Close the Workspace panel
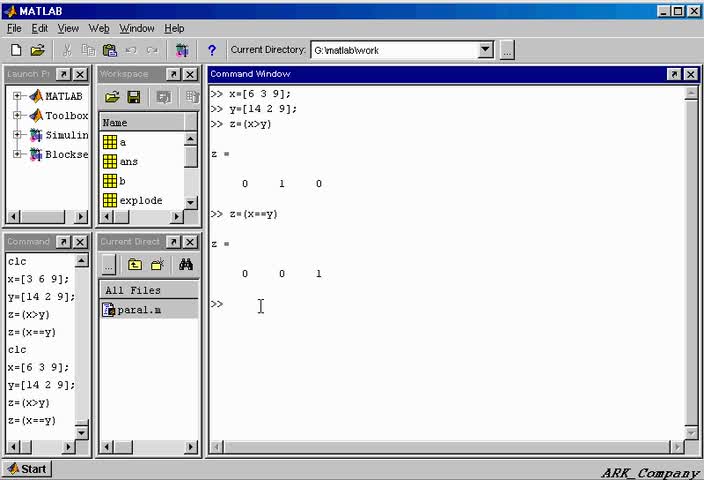The width and height of the screenshot is (704, 480). tap(190, 74)
